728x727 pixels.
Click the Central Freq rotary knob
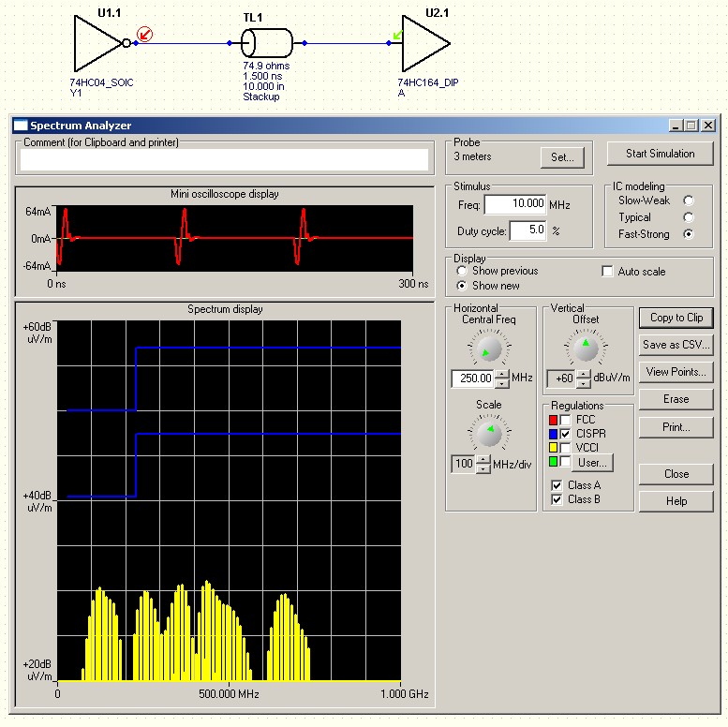489,349
